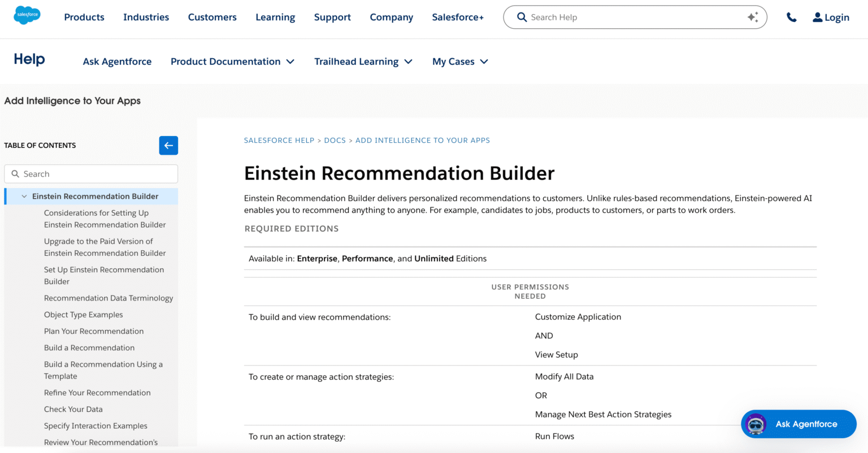The width and height of the screenshot is (868, 453).
Task: Open the Products menu
Action: (x=84, y=17)
